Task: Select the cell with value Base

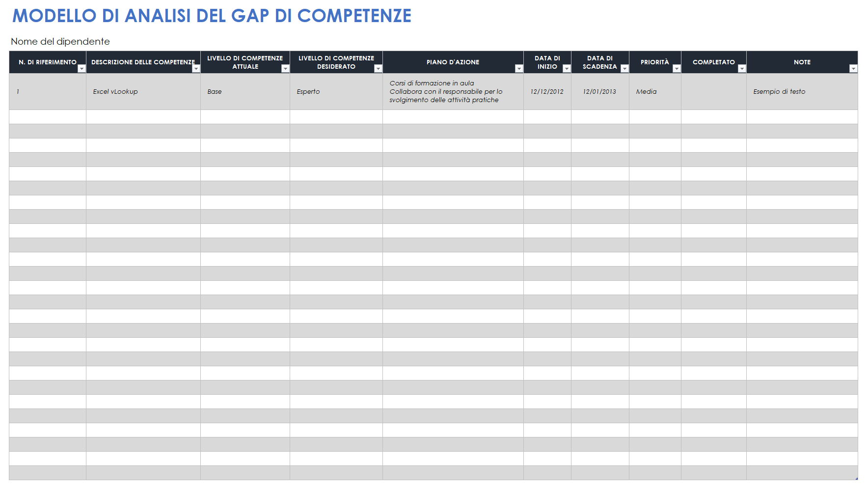Action: click(245, 91)
